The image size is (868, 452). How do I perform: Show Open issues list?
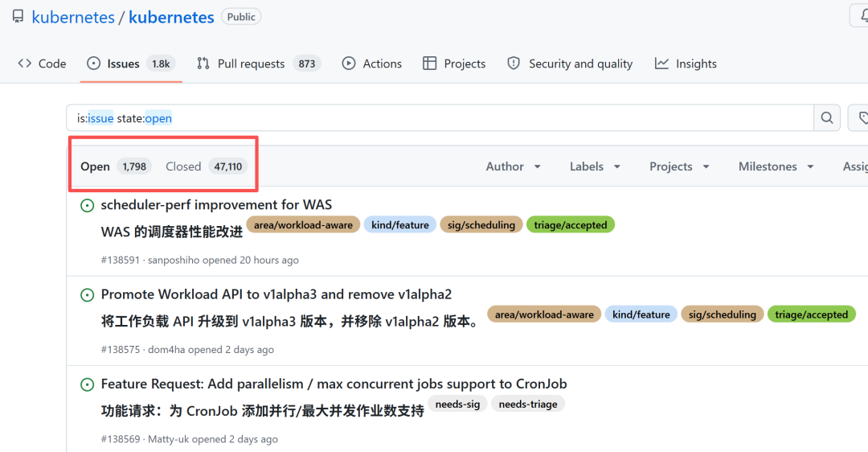pyautogui.click(x=116, y=166)
